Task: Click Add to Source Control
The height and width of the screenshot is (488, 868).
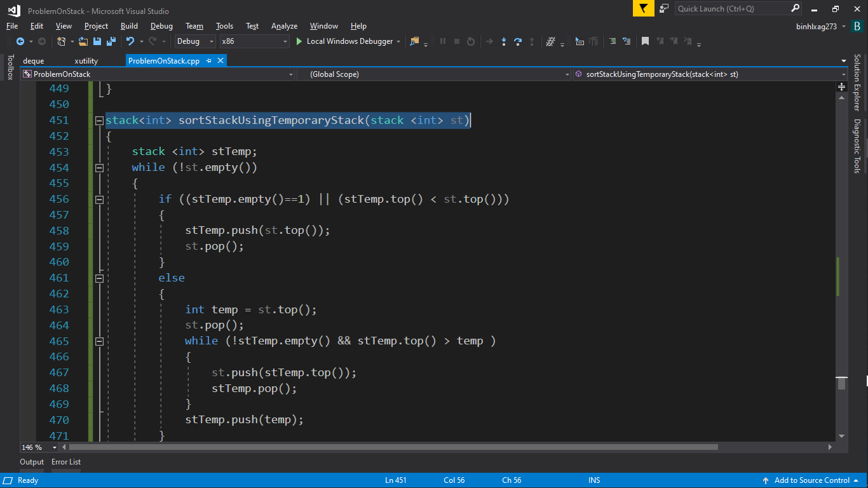Action: coord(811,480)
